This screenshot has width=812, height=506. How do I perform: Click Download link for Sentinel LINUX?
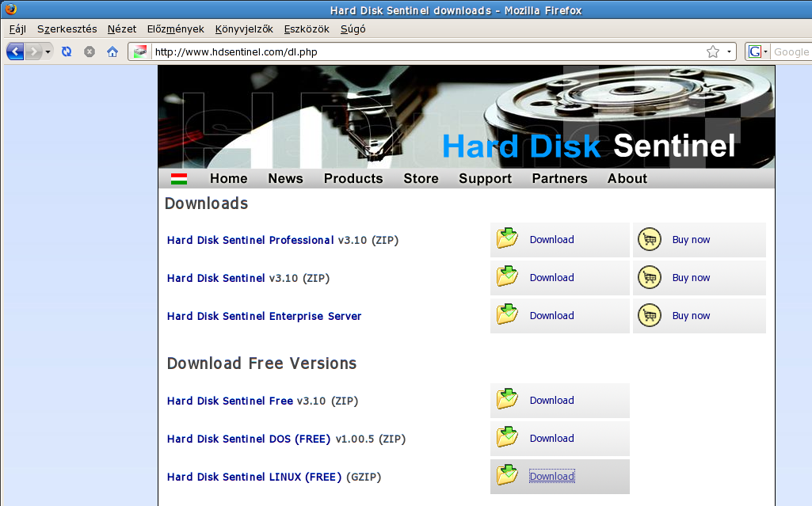(551, 477)
